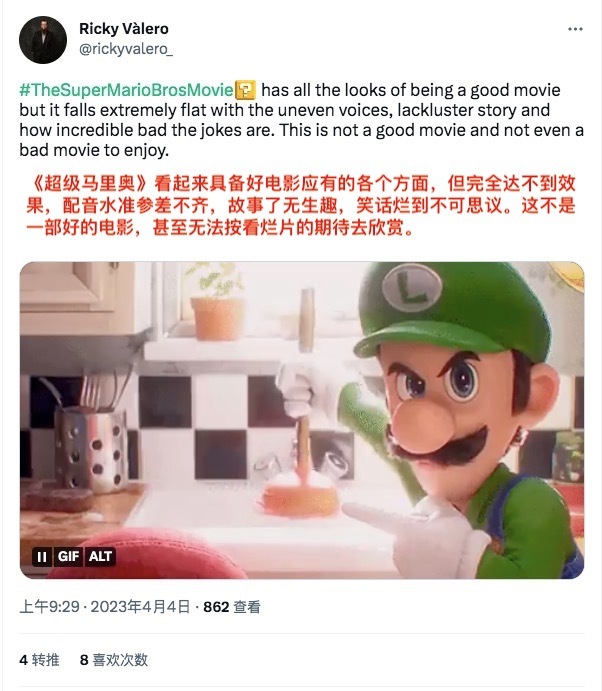Click the GIF badge label
The image size is (602, 691).
click(x=68, y=557)
